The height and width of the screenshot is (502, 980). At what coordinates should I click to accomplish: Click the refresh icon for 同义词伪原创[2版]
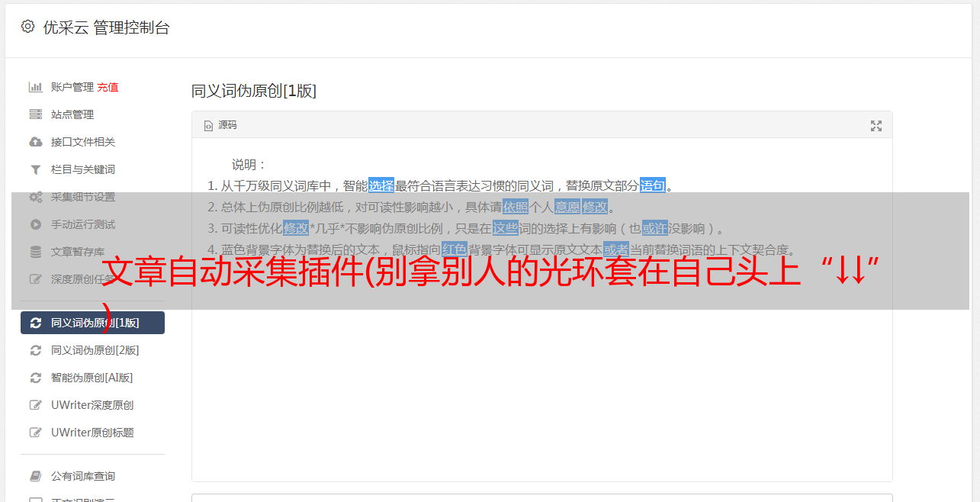point(35,350)
